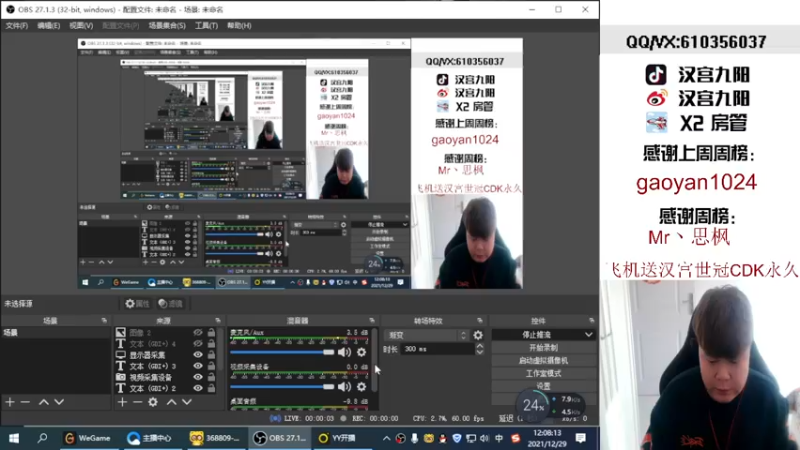The width and height of the screenshot is (800, 450).
Task: Hide the 视频采集设备 source
Action: tap(198, 377)
